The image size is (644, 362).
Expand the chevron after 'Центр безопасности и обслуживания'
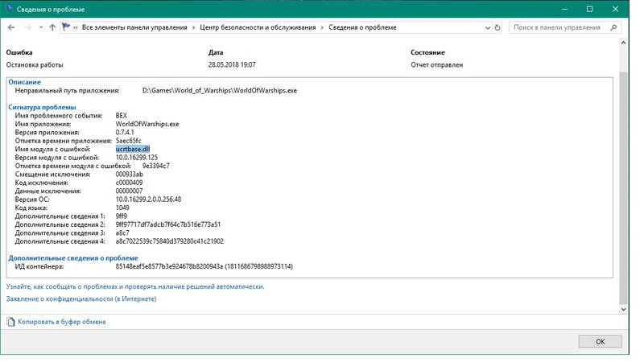tap(322, 27)
